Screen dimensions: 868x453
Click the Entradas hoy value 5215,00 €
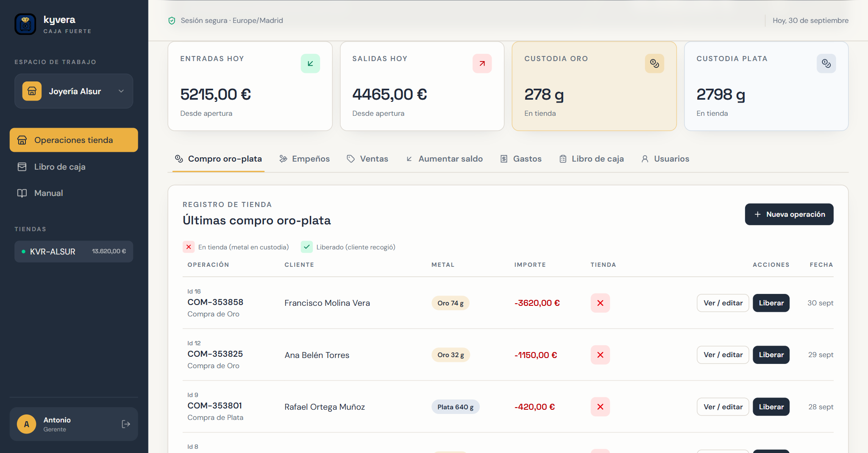[216, 94]
